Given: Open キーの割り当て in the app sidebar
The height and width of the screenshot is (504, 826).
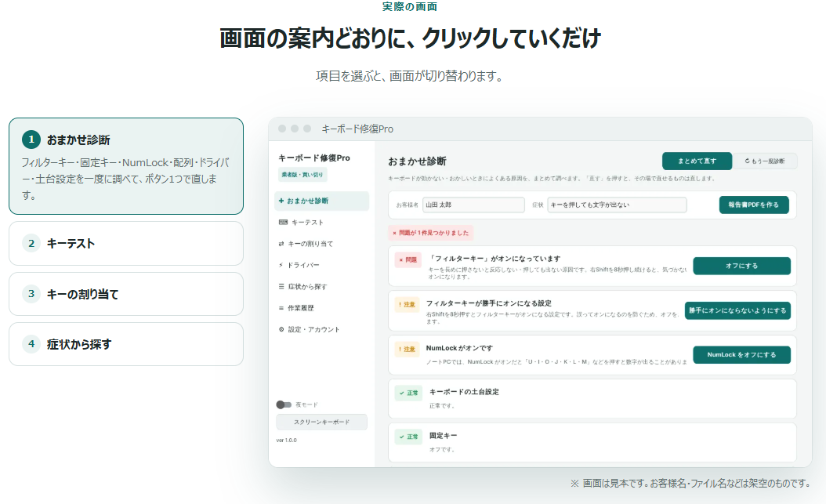Looking at the screenshot, I should tap(322, 244).
